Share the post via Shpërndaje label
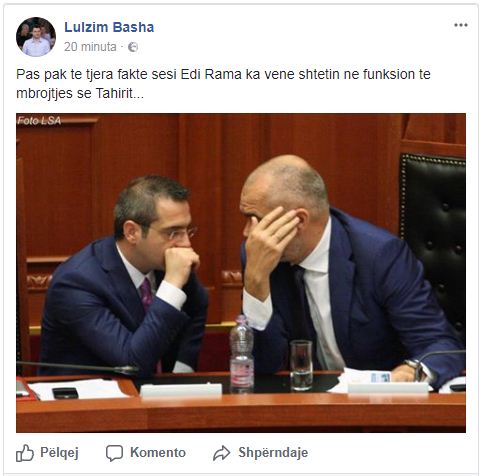This screenshot has width=482, height=476. pyautogui.click(x=273, y=453)
